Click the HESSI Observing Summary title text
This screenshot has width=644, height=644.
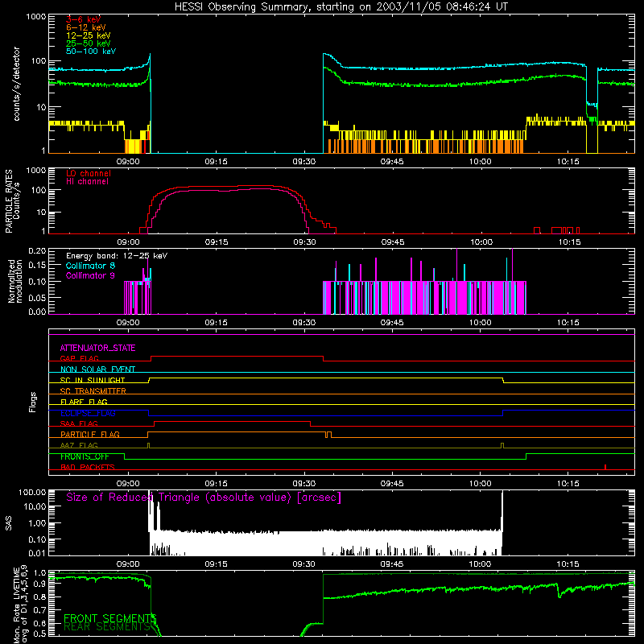coord(341,7)
